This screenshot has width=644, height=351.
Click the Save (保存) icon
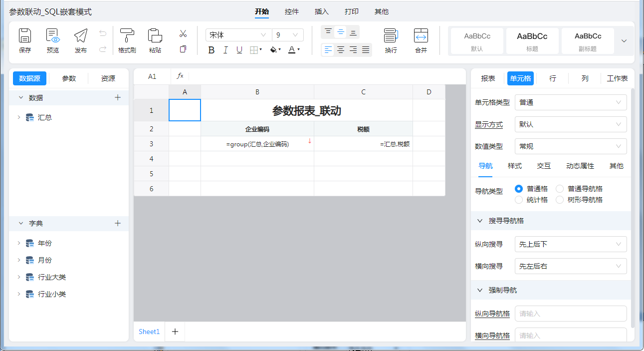(x=25, y=36)
